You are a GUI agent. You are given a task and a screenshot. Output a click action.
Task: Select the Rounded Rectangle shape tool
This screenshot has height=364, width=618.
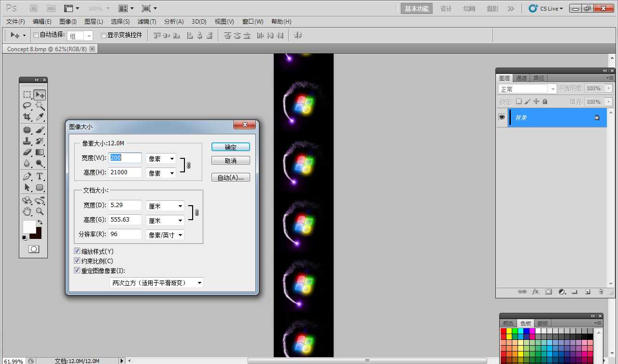point(40,187)
